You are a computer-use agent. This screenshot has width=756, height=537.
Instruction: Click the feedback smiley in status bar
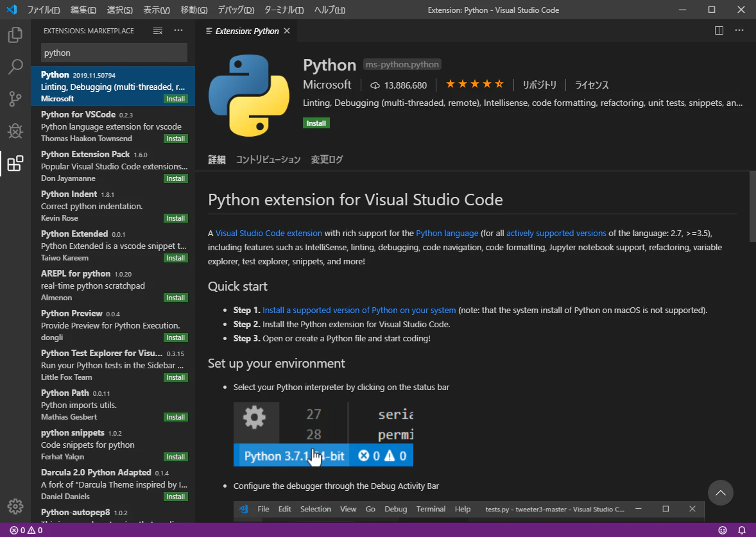click(722, 530)
